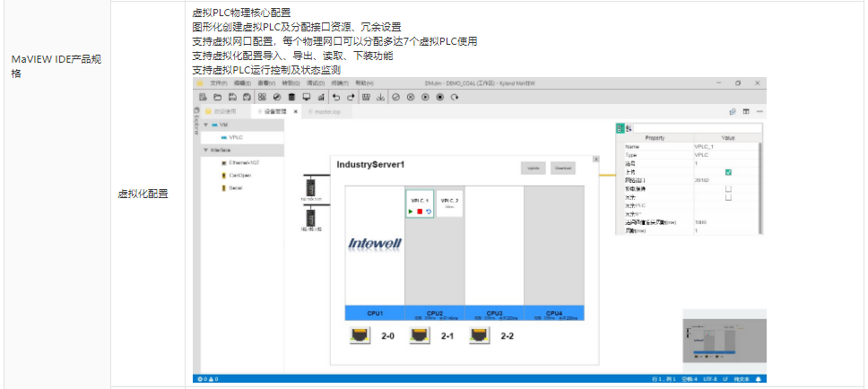
Task: Open the more options ellipsis menu
Action: pyautogui.click(x=759, y=111)
